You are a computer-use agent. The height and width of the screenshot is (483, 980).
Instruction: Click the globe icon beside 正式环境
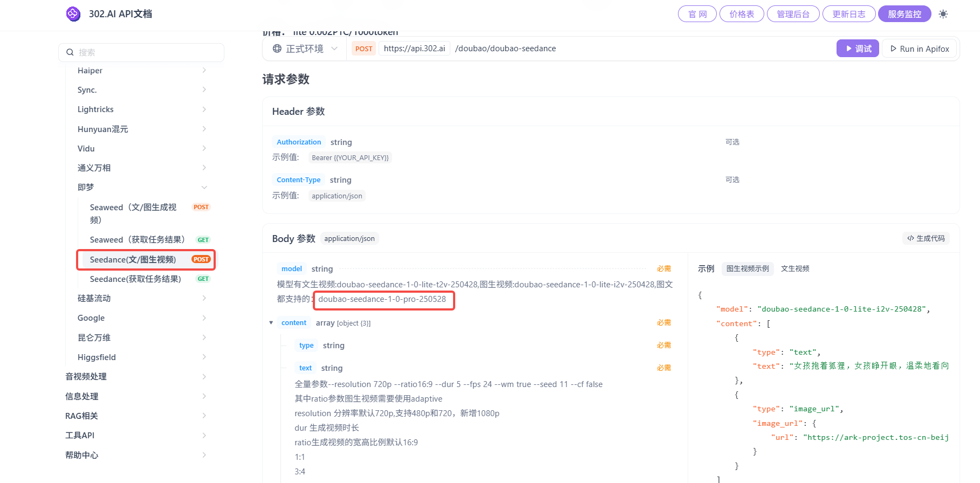pyautogui.click(x=277, y=49)
